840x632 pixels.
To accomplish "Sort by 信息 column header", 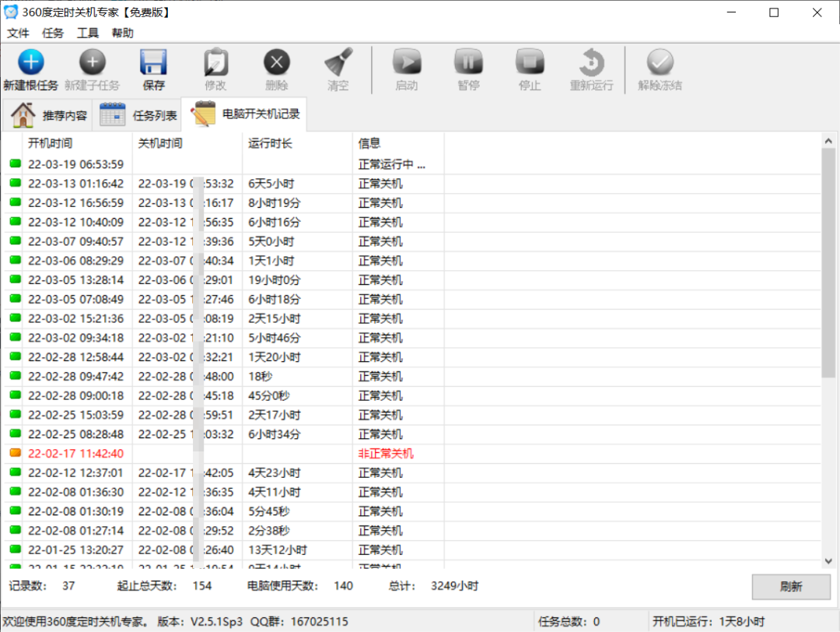I will click(398, 143).
